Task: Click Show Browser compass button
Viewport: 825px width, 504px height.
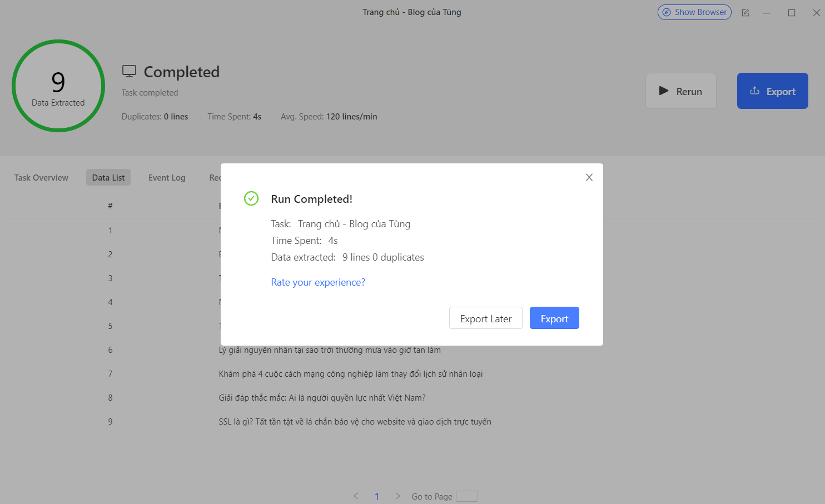Action: tap(694, 12)
